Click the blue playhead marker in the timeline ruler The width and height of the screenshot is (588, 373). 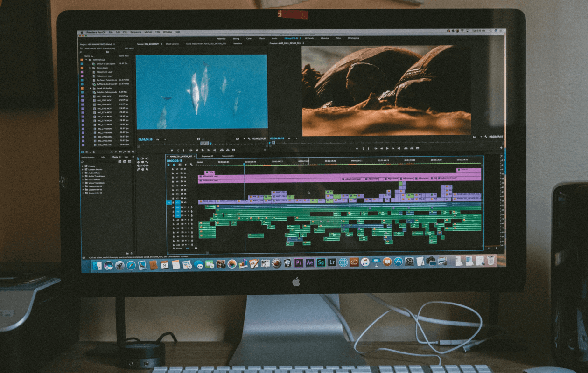[x=245, y=164]
